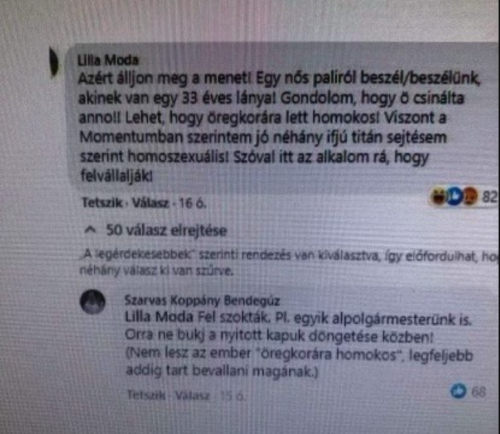Open the Lilla Moda author name link
Viewport: 500px width, 434px height.
[x=108, y=60]
